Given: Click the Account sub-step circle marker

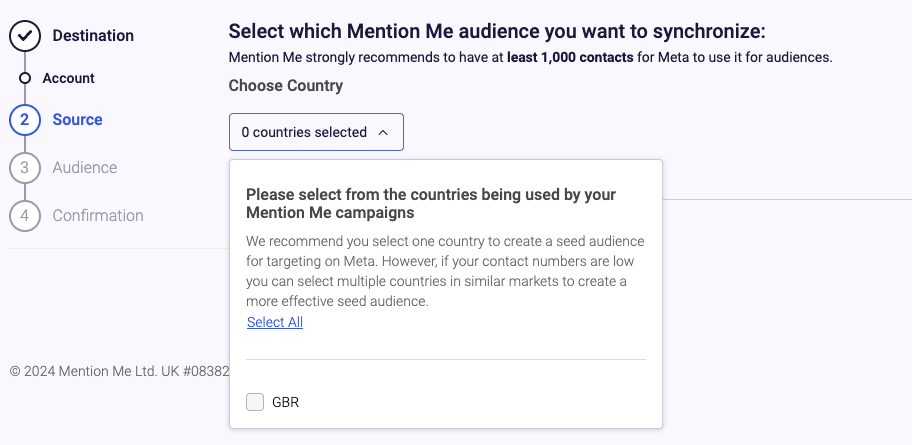Looking at the screenshot, I should click(24, 78).
